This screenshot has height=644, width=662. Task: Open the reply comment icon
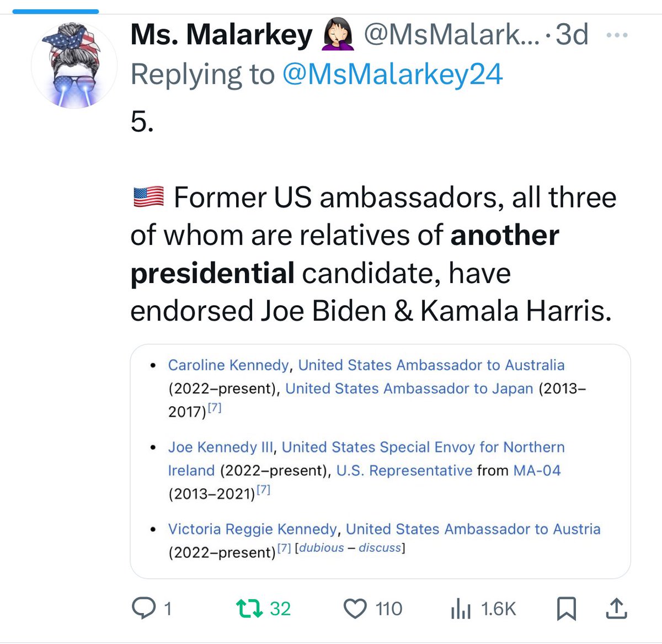point(144,608)
